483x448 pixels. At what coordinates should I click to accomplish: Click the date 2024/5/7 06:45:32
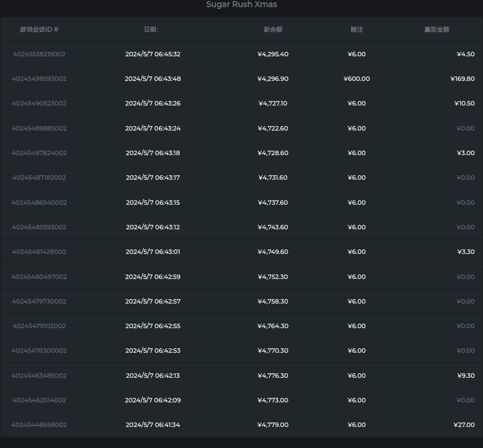(153, 54)
